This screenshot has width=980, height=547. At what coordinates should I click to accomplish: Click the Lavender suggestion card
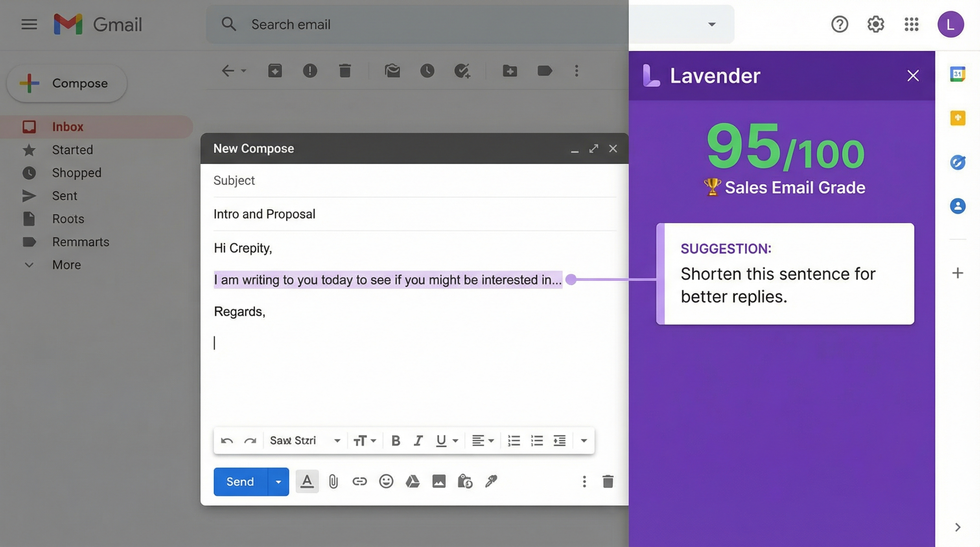coord(785,274)
